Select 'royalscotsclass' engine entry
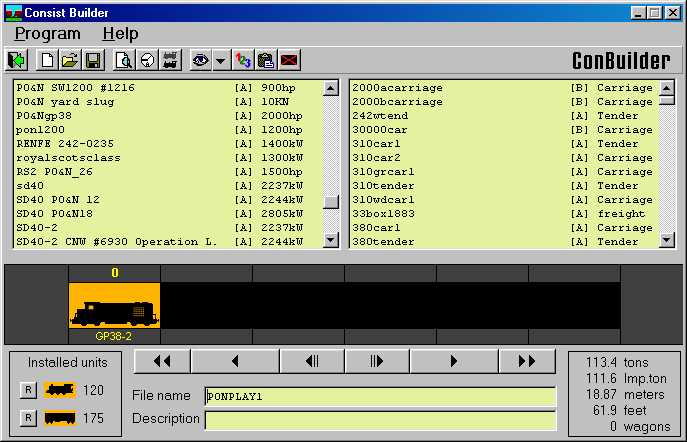Screen dimensions: 687x442 (168, 158)
